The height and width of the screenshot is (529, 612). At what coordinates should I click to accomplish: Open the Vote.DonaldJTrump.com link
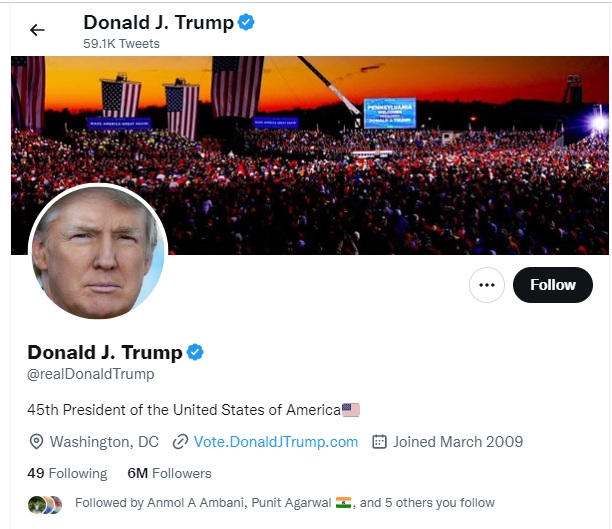[x=276, y=442]
